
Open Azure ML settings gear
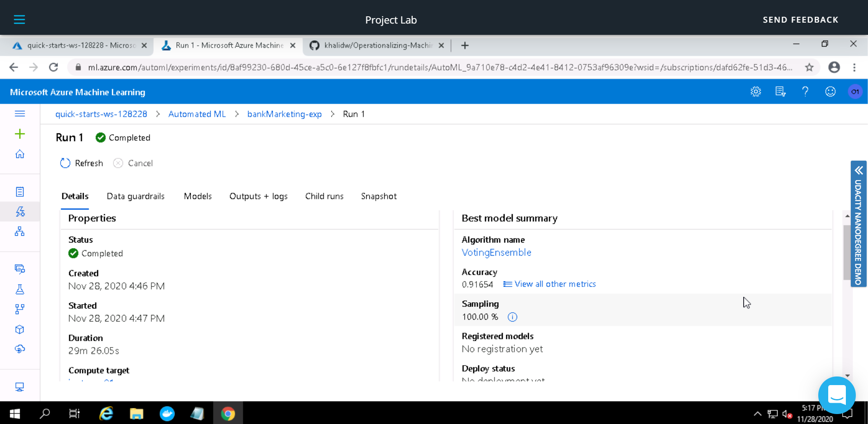pyautogui.click(x=756, y=92)
